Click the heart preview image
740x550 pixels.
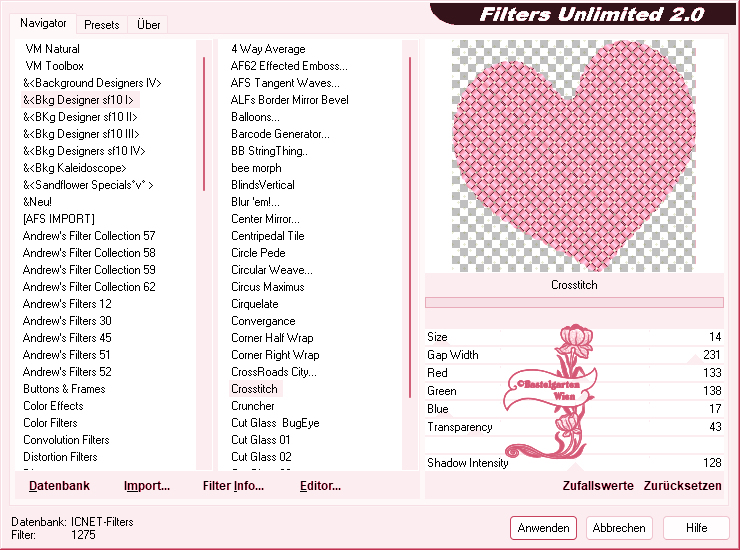point(574,156)
